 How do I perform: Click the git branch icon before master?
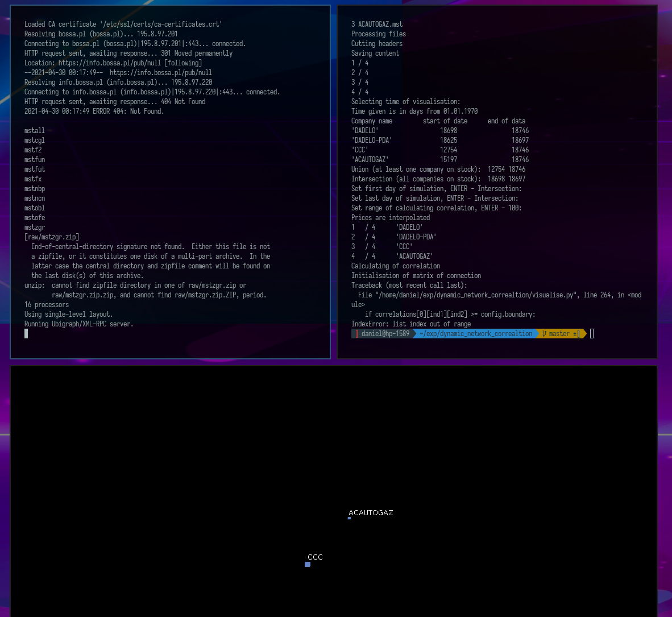coord(544,334)
